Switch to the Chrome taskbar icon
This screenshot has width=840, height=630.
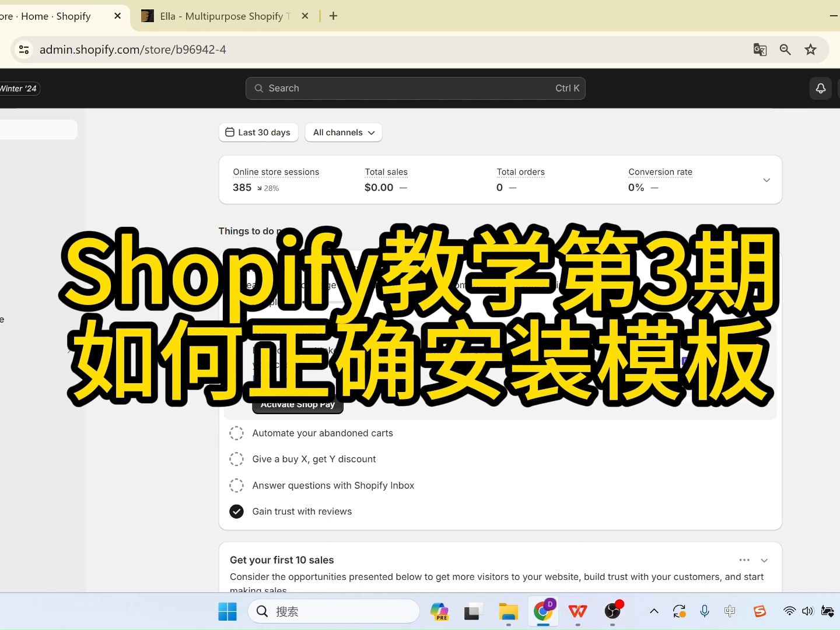[544, 611]
